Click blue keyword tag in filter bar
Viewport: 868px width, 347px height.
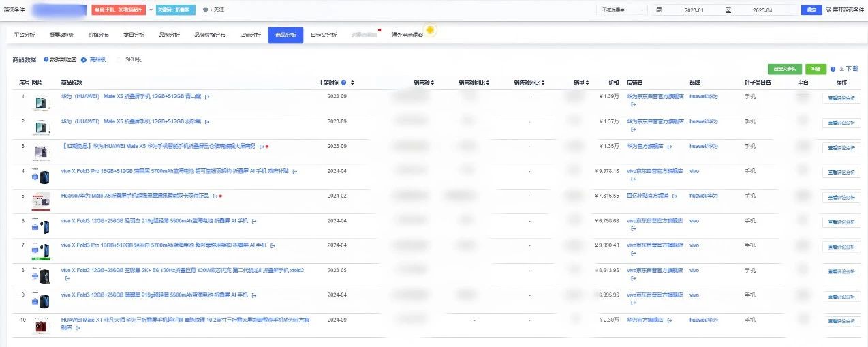176,10
